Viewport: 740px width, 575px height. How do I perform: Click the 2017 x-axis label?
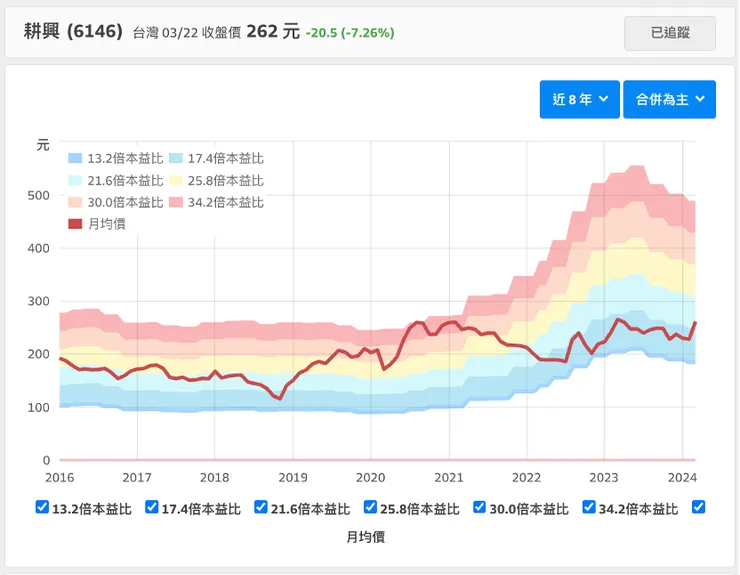point(137,478)
